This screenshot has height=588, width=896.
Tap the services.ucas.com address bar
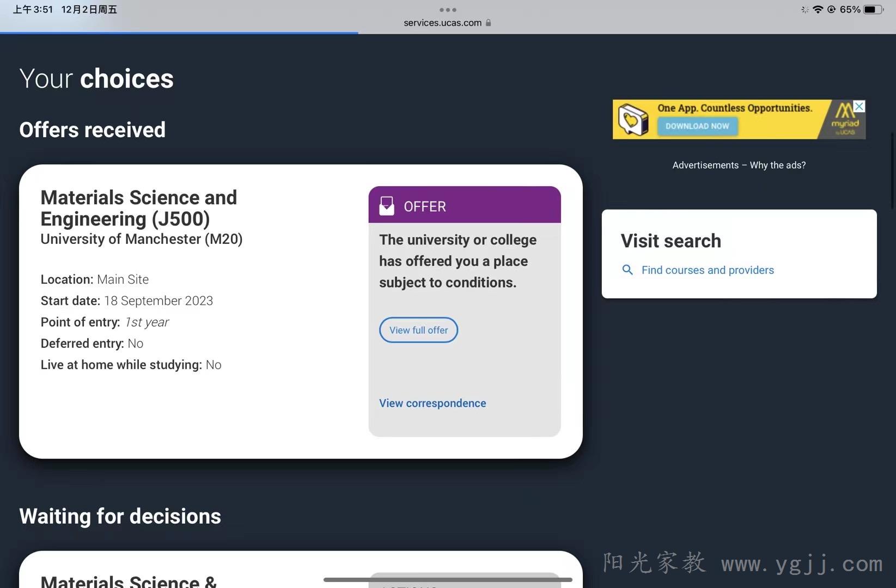click(447, 23)
